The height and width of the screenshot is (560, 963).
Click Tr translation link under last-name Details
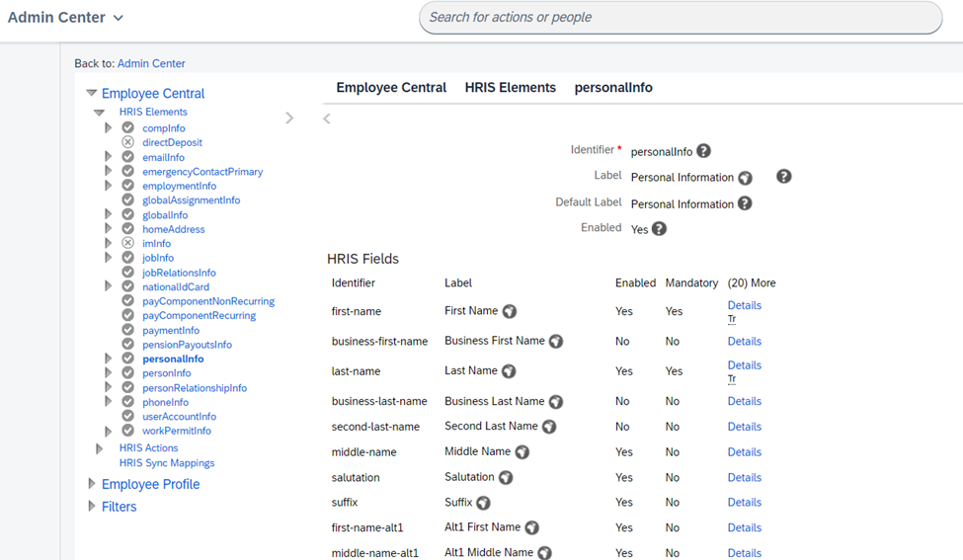pos(732,379)
